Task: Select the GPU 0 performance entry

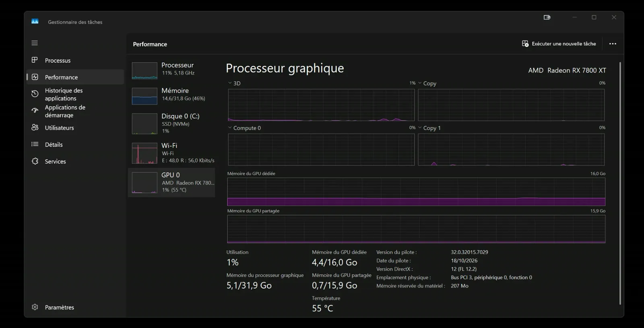Action: click(x=171, y=182)
